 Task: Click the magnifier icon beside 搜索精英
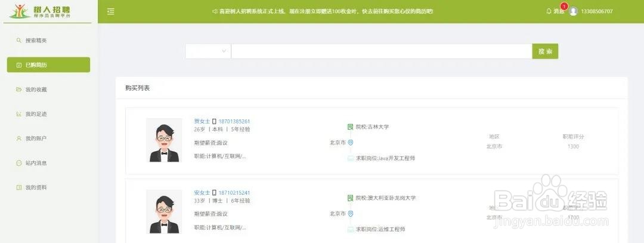(x=18, y=40)
